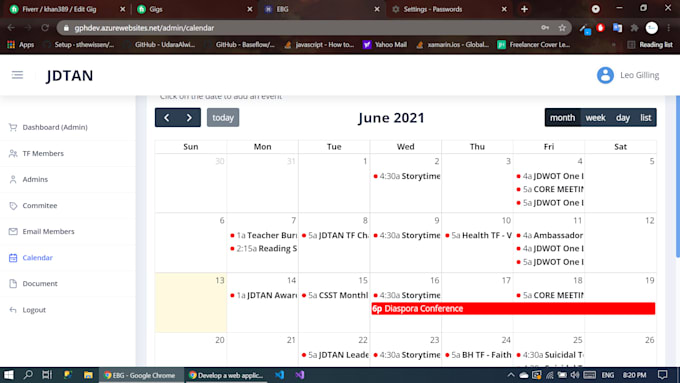
Task: Open 5a JDTAN Leaders event on June 22
Action: point(335,355)
